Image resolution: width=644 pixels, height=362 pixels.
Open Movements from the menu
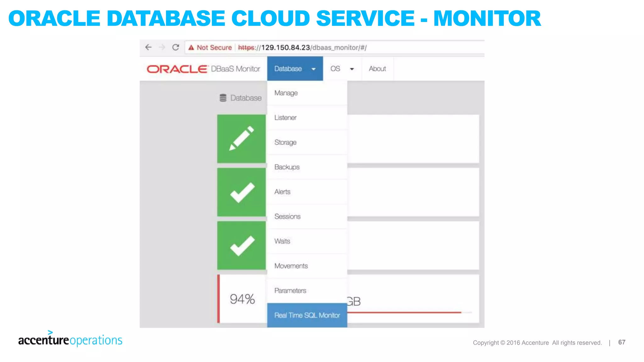[x=307, y=266]
